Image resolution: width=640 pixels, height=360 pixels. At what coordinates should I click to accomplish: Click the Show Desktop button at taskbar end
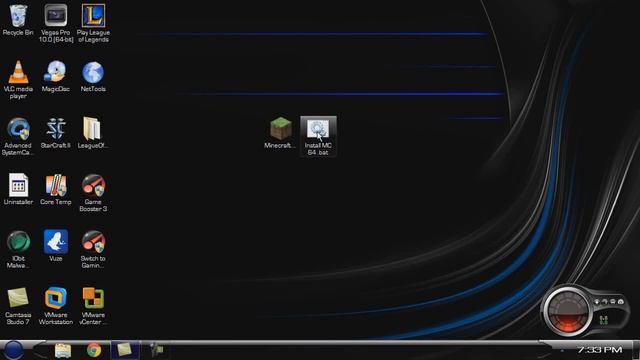click(636, 350)
